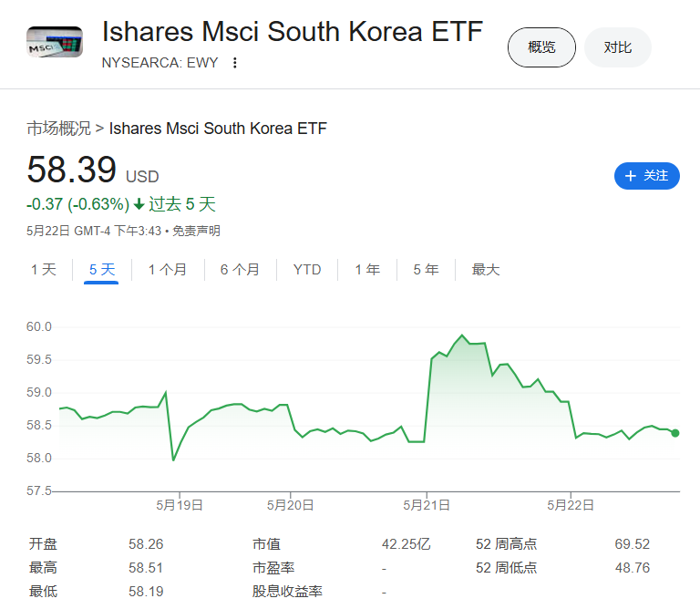Screen dimensions: 700x609
Task: Click the 5月21日 date marker on chart axis
Action: [x=427, y=505]
